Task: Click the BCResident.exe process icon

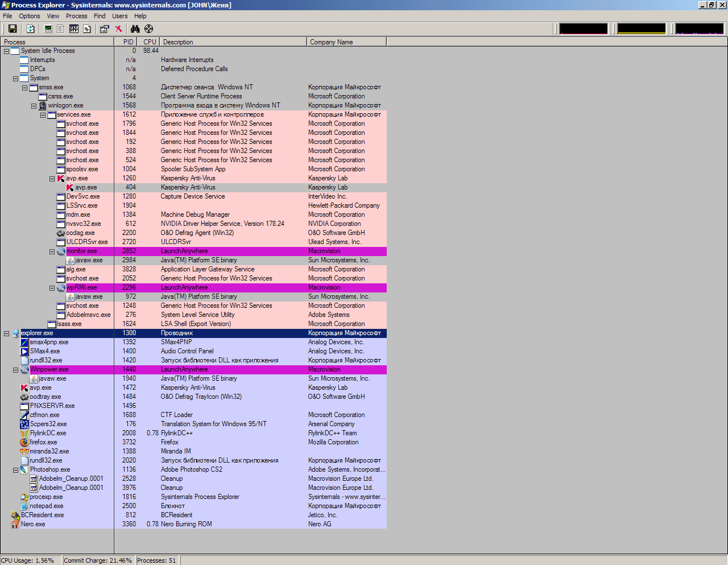Action: coord(15,515)
